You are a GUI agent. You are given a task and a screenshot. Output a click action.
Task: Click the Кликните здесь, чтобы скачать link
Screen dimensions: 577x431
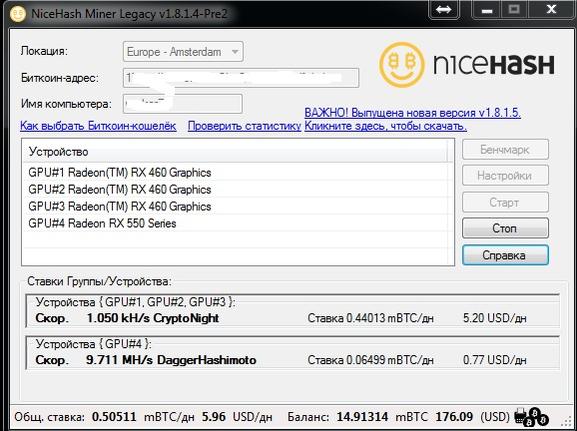click(386, 126)
